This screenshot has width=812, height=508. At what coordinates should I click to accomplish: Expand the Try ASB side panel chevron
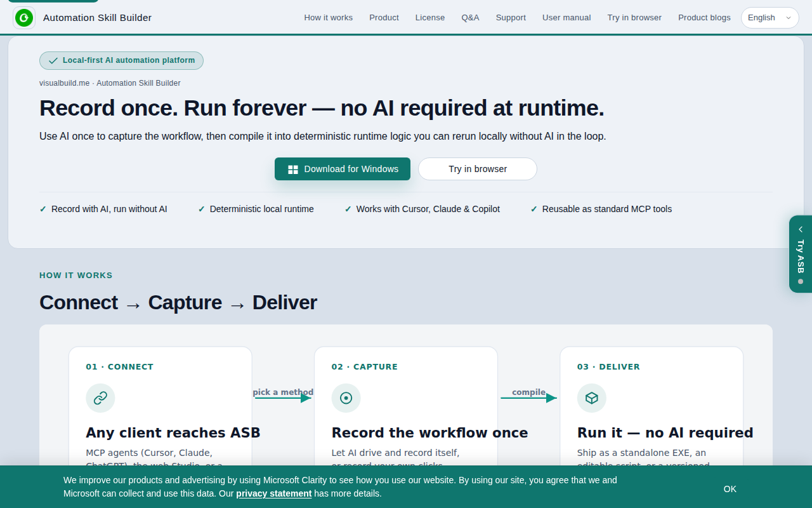tap(801, 229)
